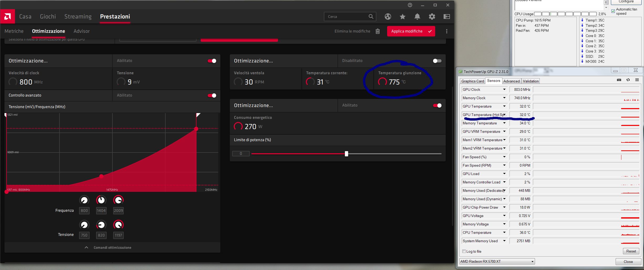Switch to the Streaming tab
The height and width of the screenshot is (270, 644).
pyautogui.click(x=78, y=17)
